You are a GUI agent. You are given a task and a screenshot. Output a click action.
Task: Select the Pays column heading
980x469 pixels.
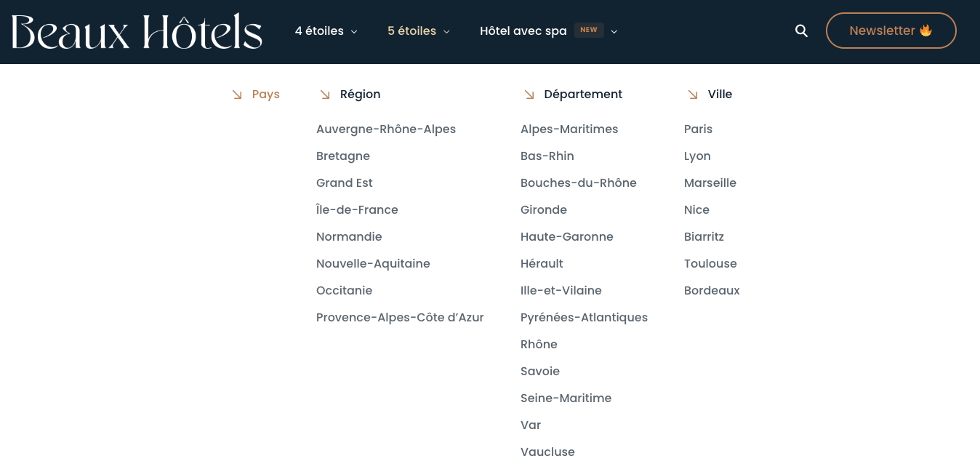point(266,95)
